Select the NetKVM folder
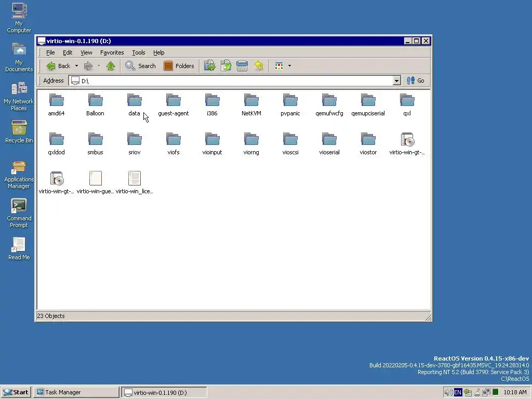 pos(251,105)
